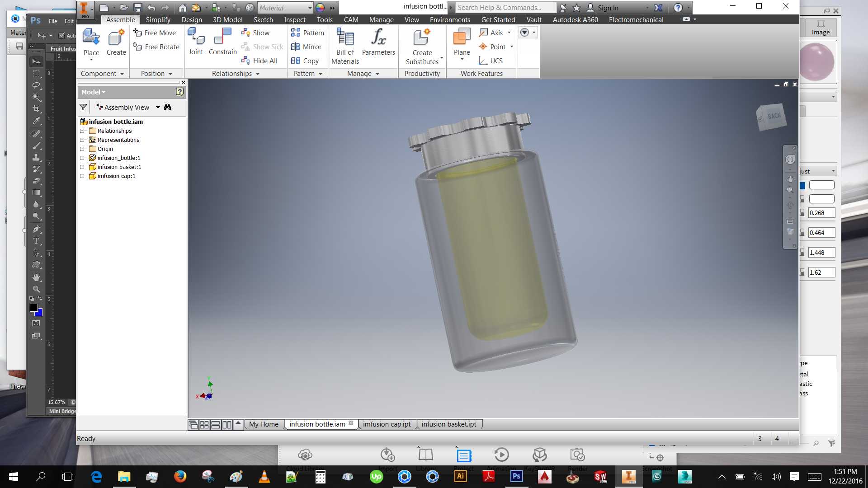The image size is (868, 488).
Task: Open the Environments ribbon tab
Action: point(450,20)
